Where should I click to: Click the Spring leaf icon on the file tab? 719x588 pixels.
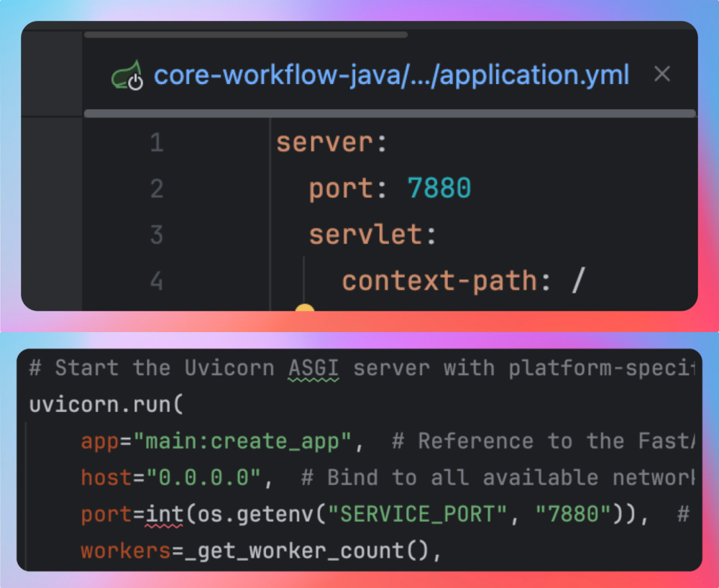[126, 75]
